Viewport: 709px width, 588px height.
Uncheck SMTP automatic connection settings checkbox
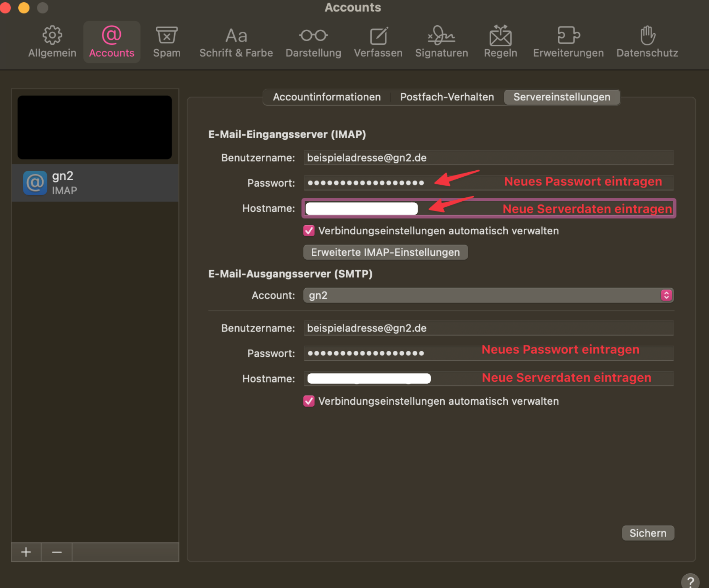[x=309, y=401]
